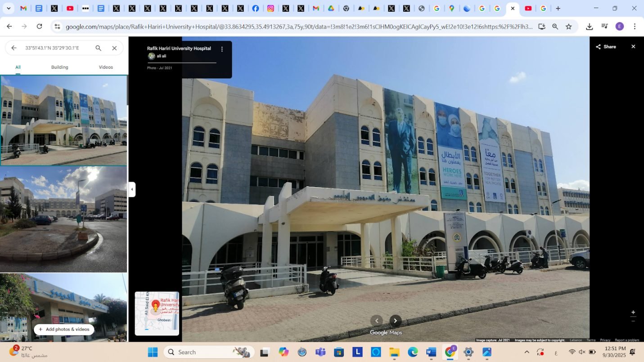Collapse the side photo panel
The image size is (644, 362).
[132, 189]
